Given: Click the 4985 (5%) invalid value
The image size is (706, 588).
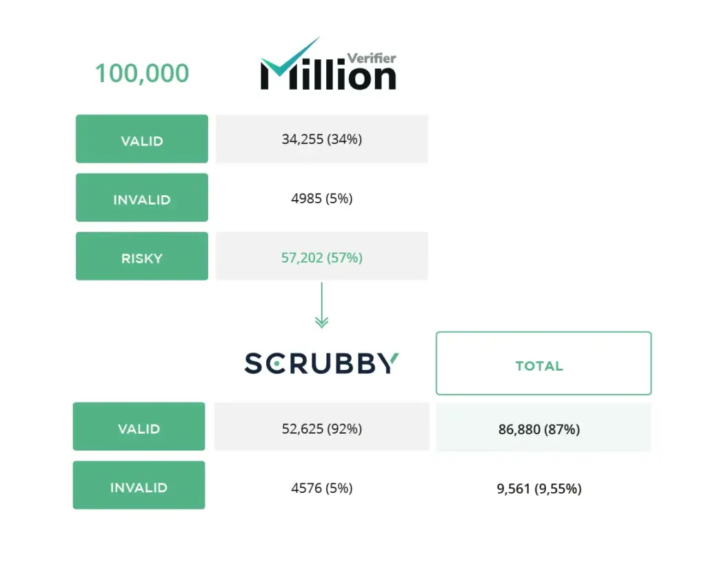Looking at the screenshot, I should click(321, 198).
